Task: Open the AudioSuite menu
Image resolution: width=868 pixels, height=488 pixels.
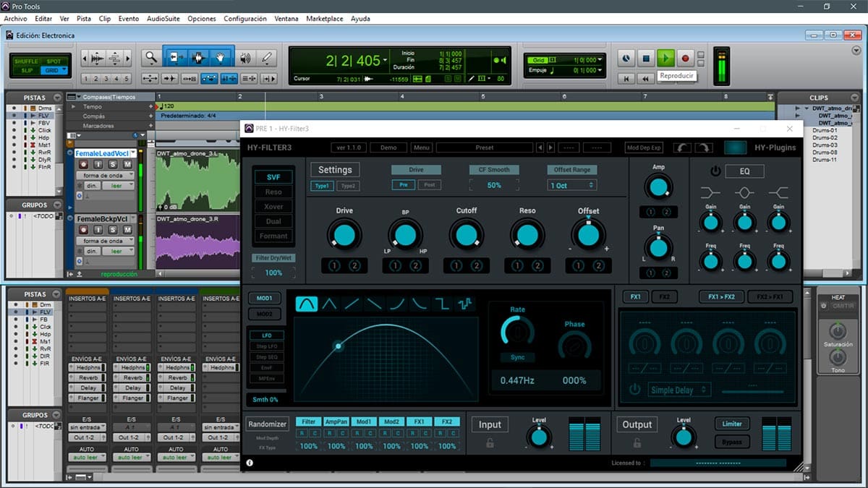Action: (163, 19)
